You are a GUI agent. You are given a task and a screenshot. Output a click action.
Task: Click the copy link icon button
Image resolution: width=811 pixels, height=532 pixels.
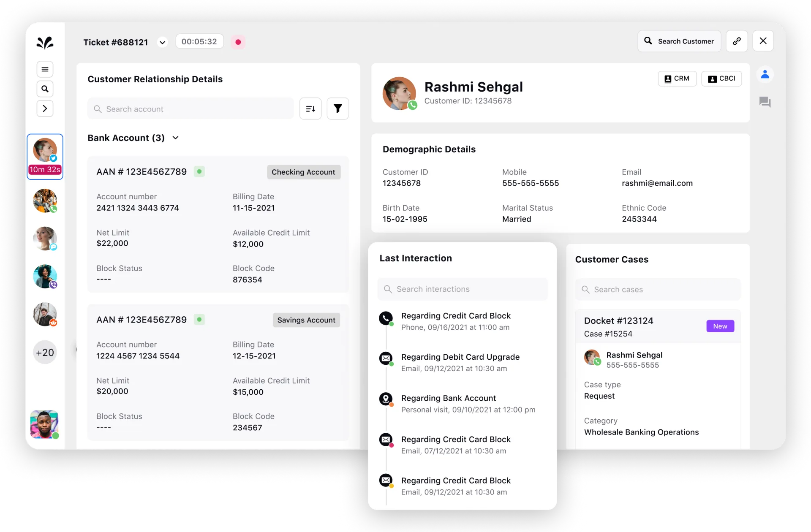tap(737, 41)
